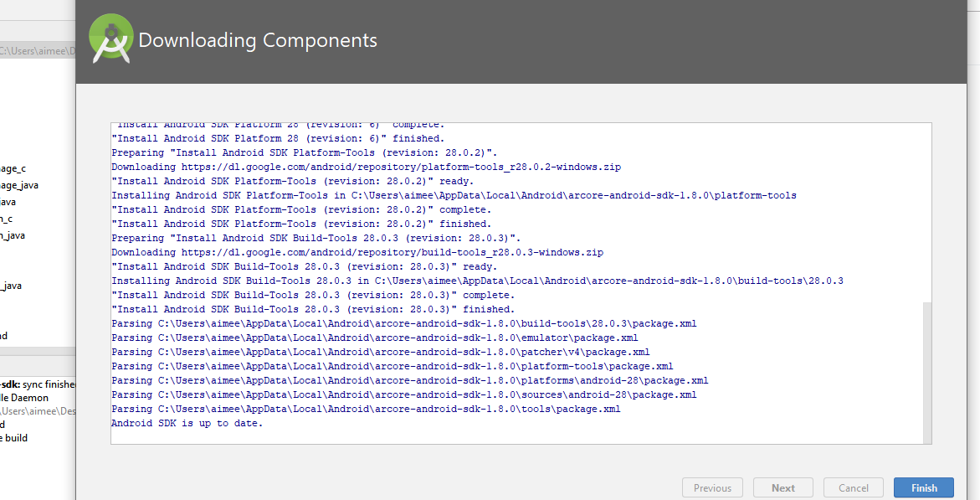Click the Next button
980x500 pixels.
[782, 488]
